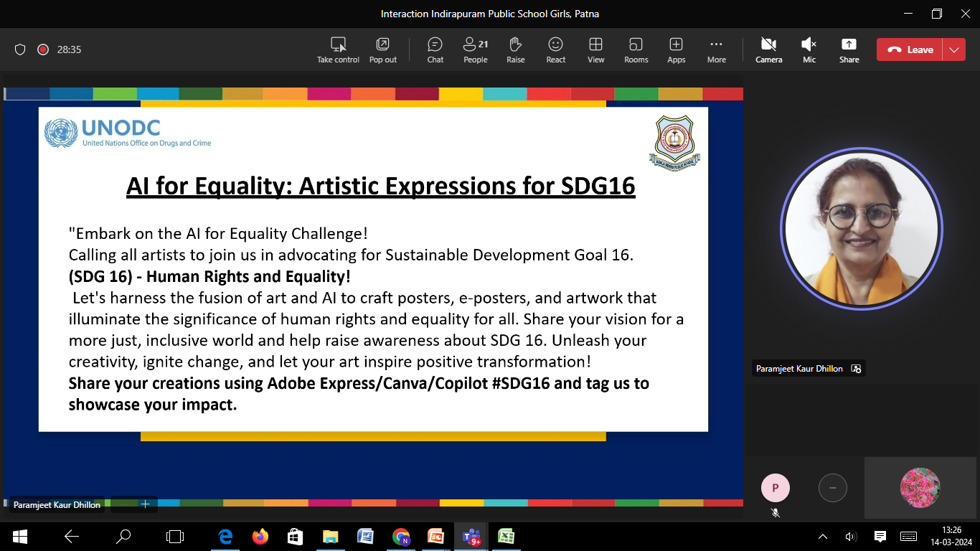Show hidden system tray icons

click(823, 536)
